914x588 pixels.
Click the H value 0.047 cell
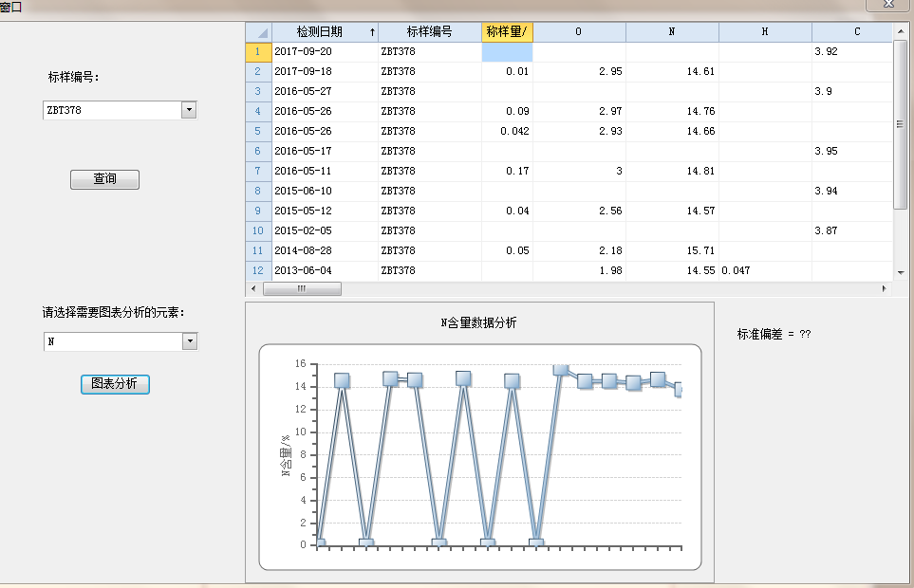click(x=765, y=270)
